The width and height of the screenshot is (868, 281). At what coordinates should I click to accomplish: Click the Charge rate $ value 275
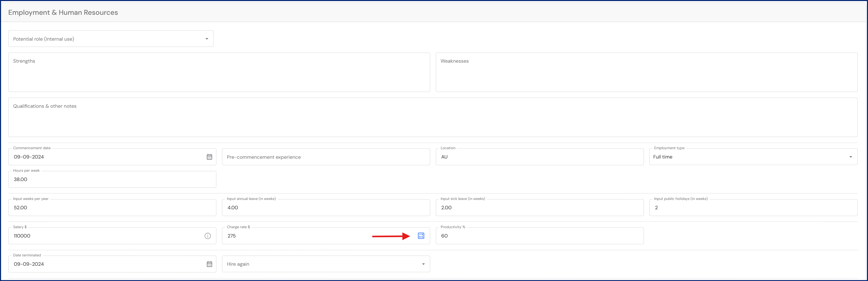tap(297, 236)
